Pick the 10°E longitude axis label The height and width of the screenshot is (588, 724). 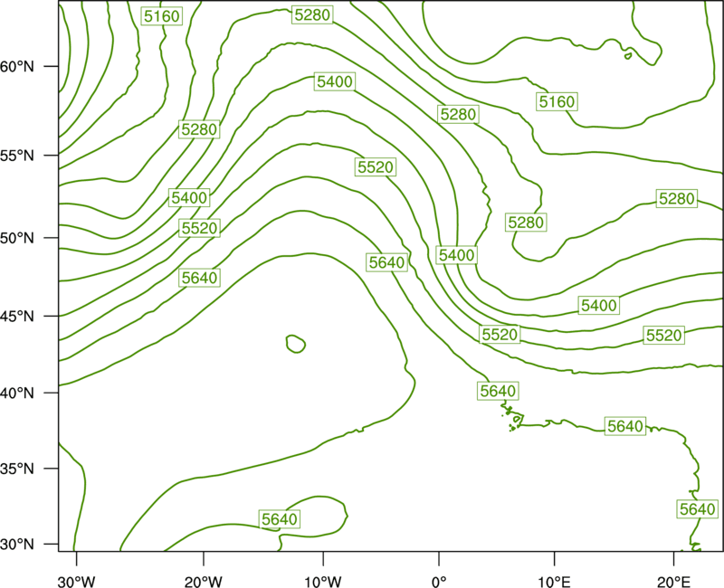point(555,582)
